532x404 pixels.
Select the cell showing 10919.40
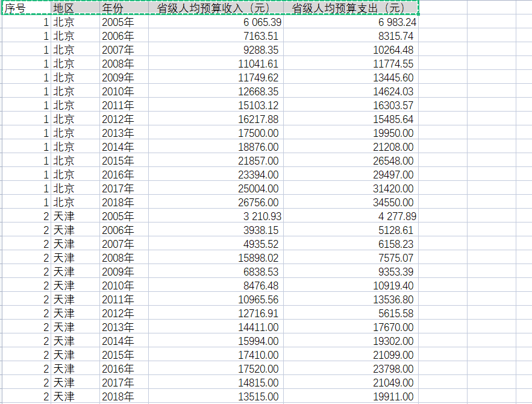(x=351, y=286)
